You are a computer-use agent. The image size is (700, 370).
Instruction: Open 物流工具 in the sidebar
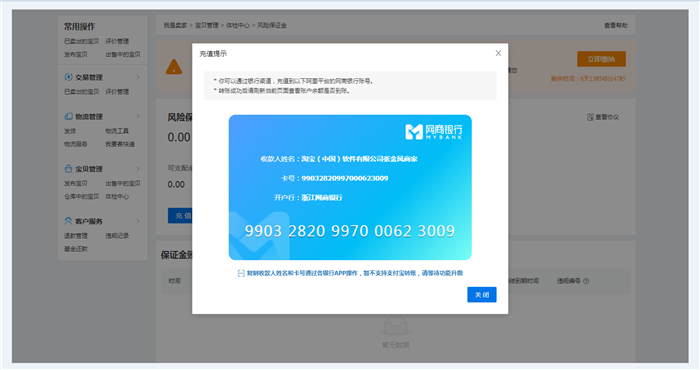click(117, 131)
